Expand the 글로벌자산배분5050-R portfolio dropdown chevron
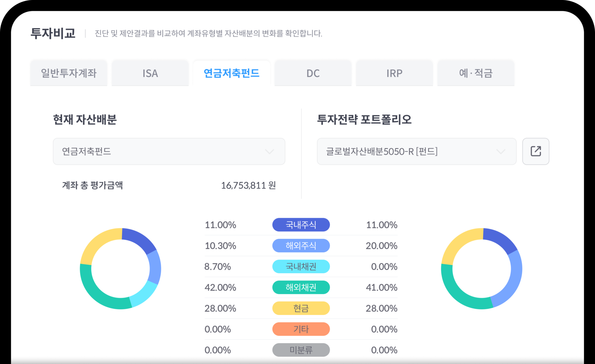 pos(500,151)
